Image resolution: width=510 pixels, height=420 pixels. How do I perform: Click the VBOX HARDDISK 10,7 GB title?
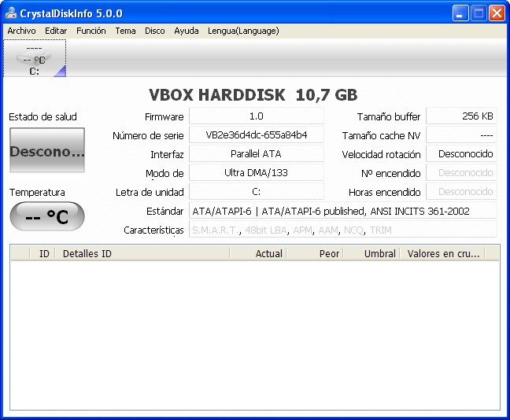pos(253,95)
